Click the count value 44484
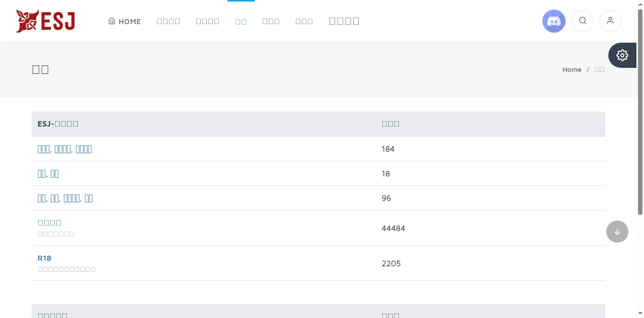The width and height of the screenshot is (644, 318). tap(393, 228)
